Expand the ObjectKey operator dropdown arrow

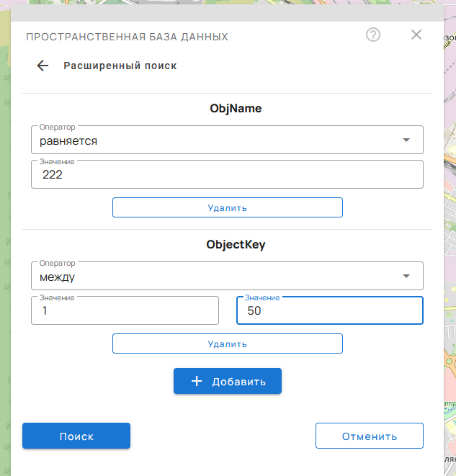[x=406, y=276]
